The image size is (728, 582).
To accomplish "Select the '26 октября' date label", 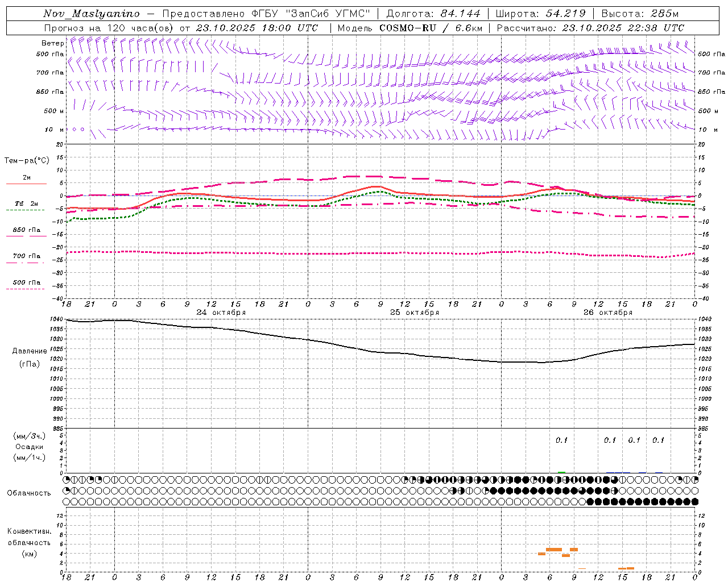I will tap(608, 313).
